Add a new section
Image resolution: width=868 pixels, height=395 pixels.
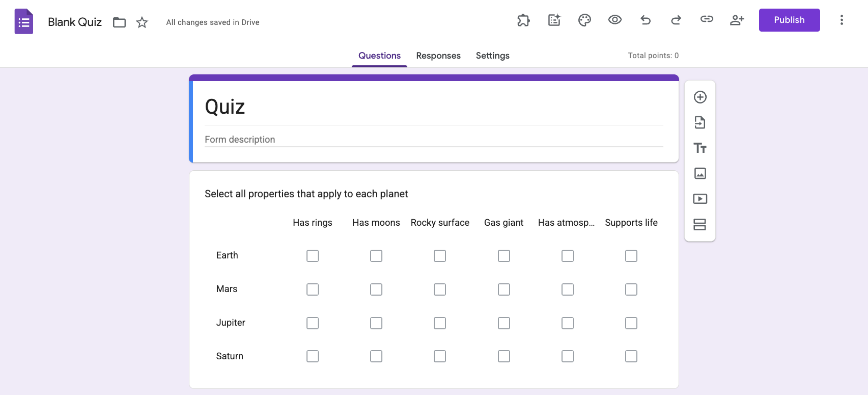(x=700, y=224)
